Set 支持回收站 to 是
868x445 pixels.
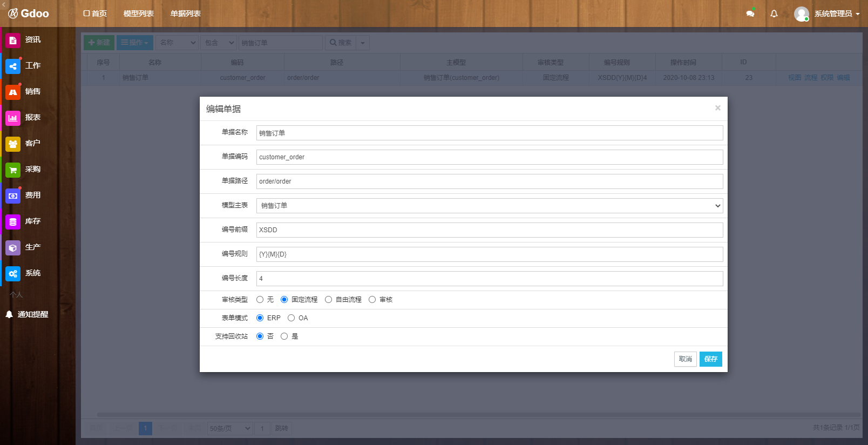click(284, 336)
